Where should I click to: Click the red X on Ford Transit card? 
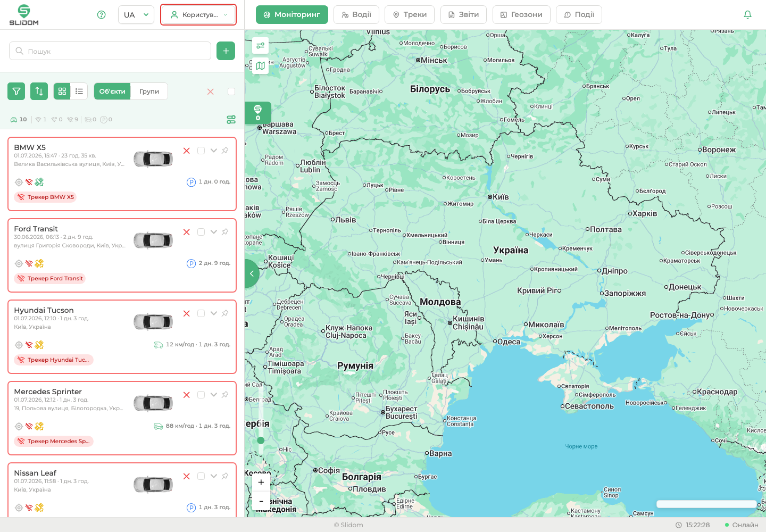point(187,232)
